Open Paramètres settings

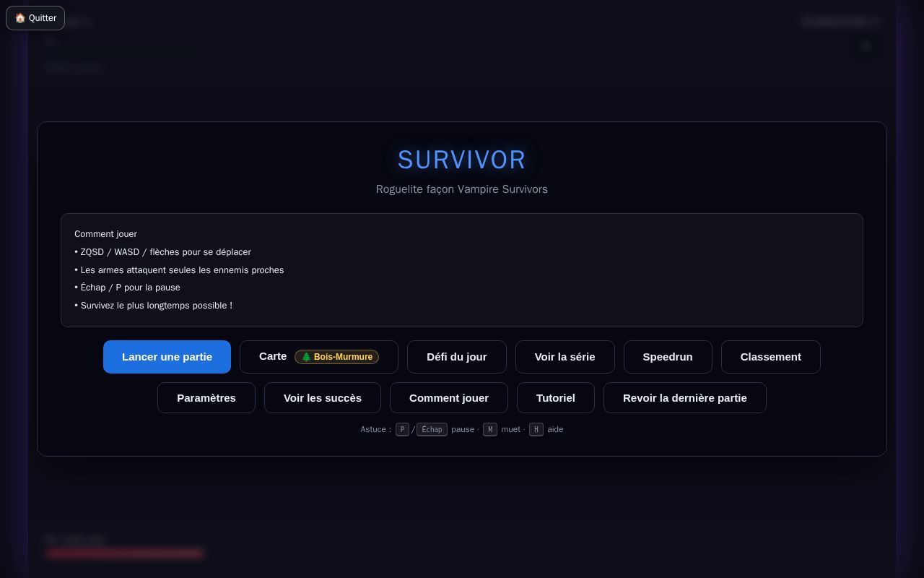(x=206, y=398)
